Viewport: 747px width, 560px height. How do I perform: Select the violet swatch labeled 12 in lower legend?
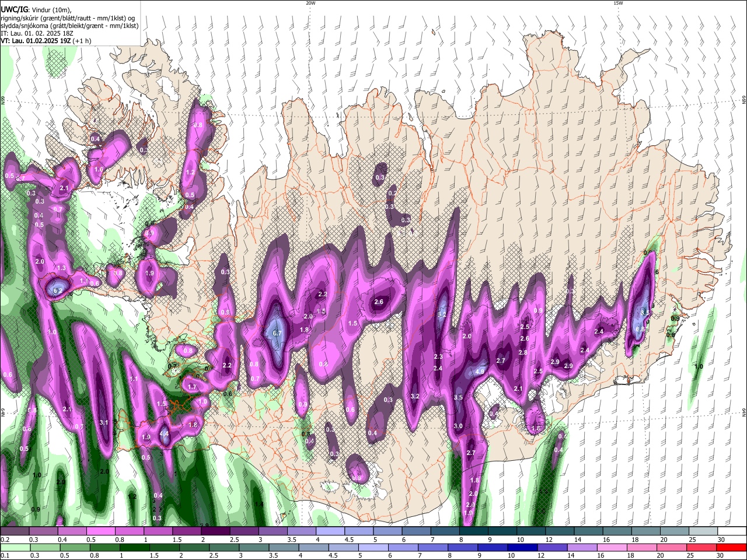click(553, 548)
